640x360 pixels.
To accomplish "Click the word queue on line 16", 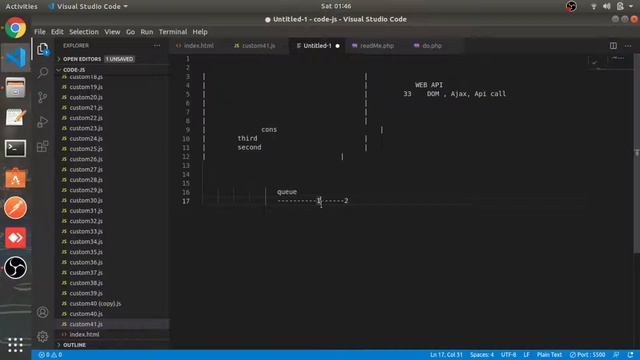I will click(287, 192).
